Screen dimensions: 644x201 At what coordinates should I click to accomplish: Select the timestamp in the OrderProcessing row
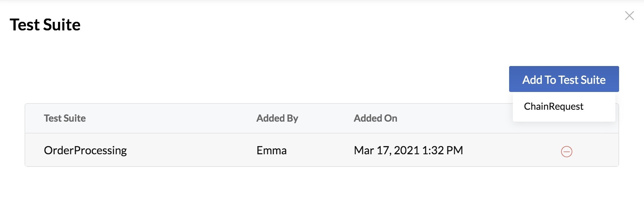point(408,150)
